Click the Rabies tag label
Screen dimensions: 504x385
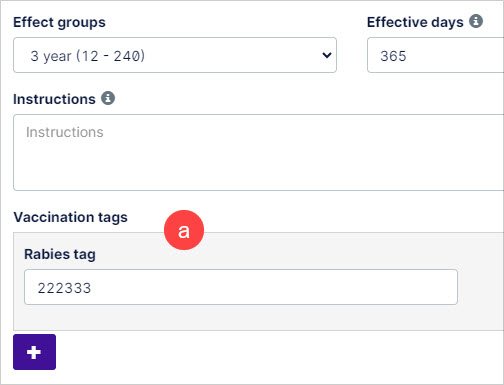coord(60,254)
